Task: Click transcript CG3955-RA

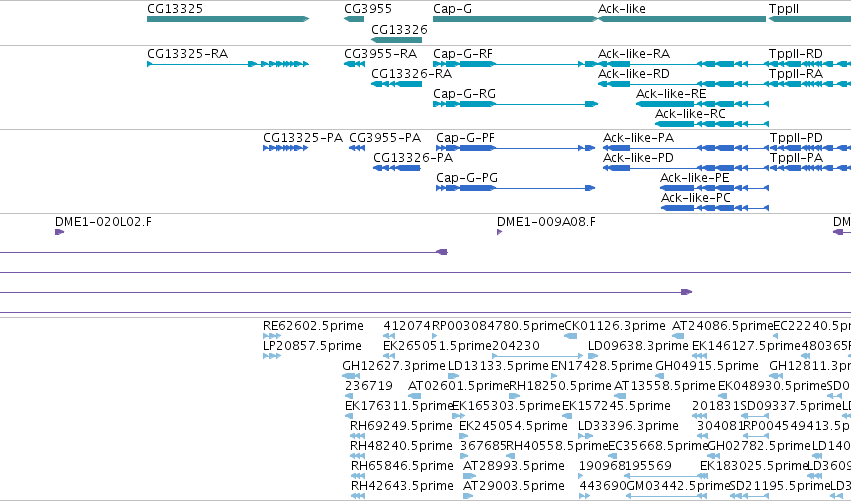Action: point(354,64)
